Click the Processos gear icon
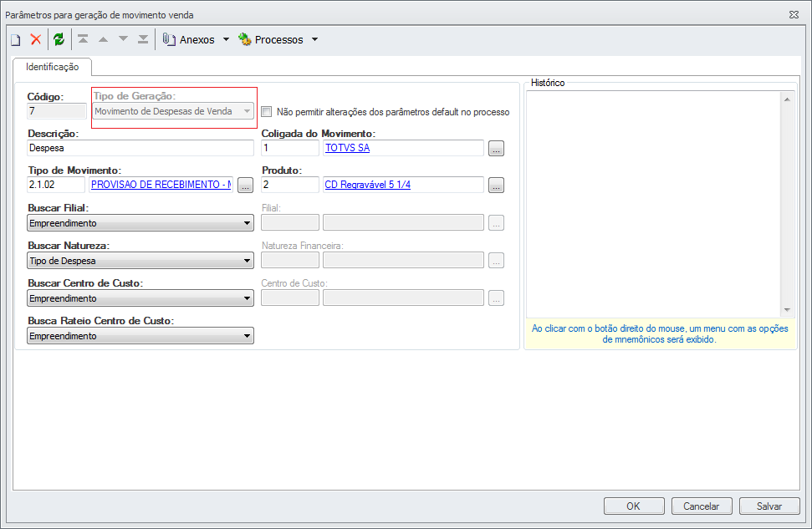Viewport: 812px width, 529px height. [x=244, y=39]
